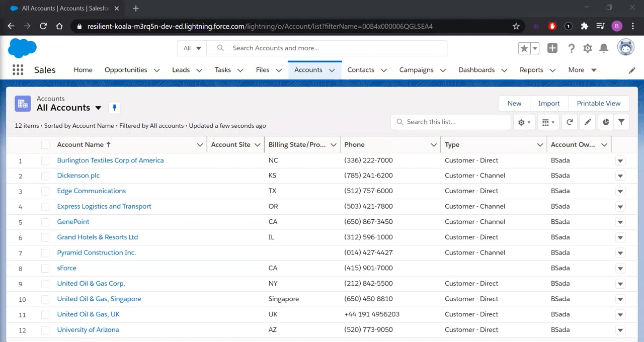Show the filters funnel icon

621,122
